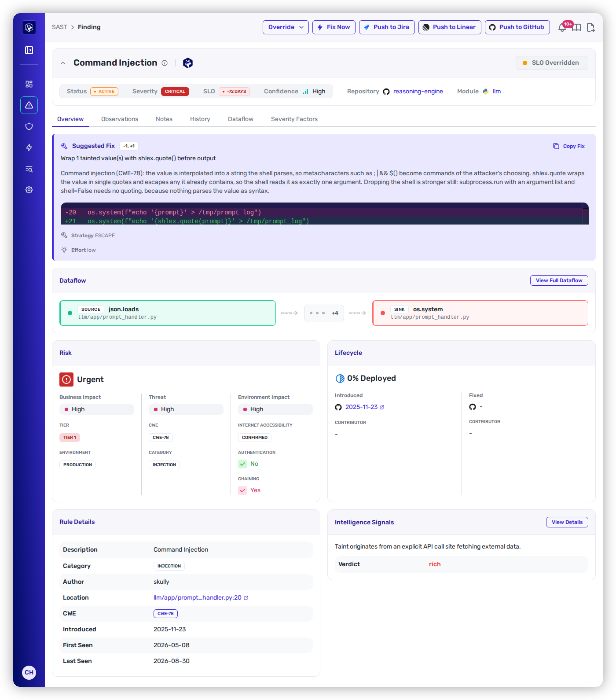
Task: Click the hexagon logo beside the finding title
Action: [x=188, y=63]
